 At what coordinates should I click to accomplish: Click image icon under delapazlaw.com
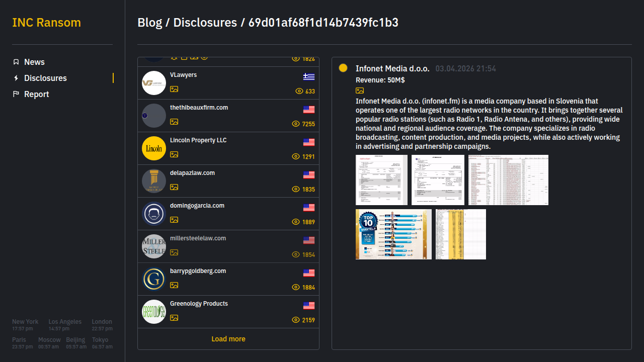click(x=174, y=187)
